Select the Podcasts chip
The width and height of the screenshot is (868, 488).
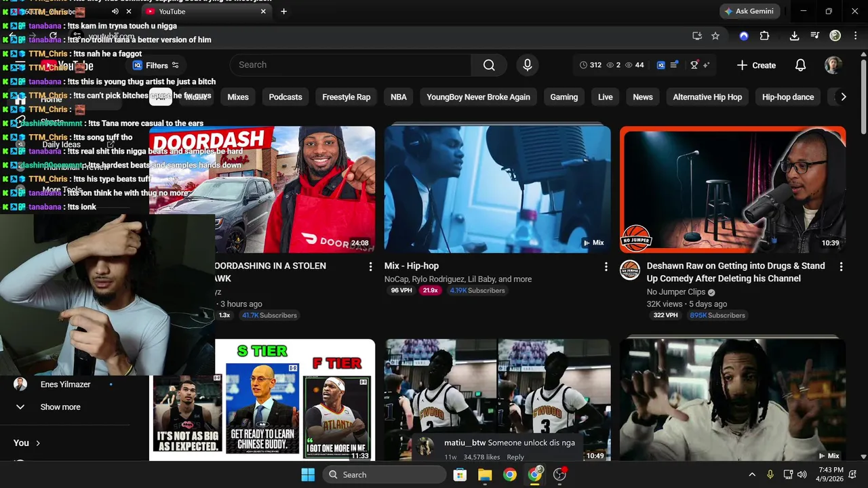285,97
